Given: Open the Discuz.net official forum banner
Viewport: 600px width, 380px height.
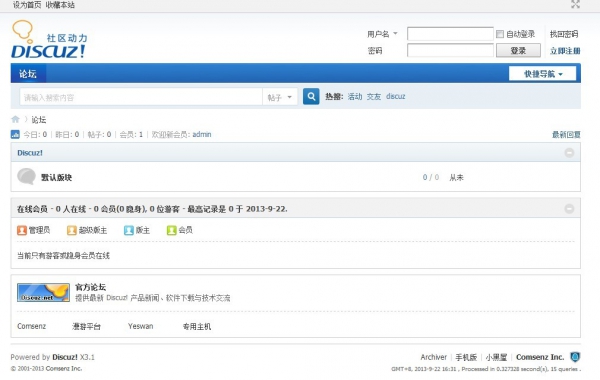Looking at the screenshot, I should (43, 292).
